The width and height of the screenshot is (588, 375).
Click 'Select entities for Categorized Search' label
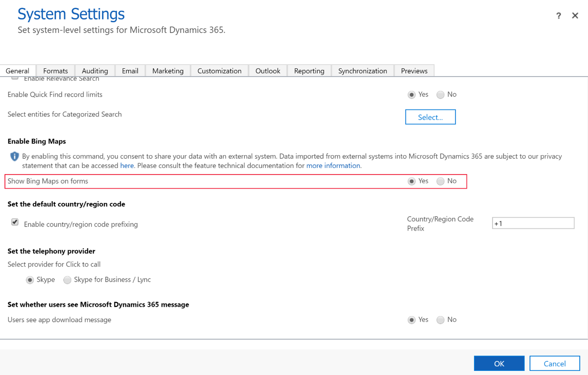pos(65,114)
